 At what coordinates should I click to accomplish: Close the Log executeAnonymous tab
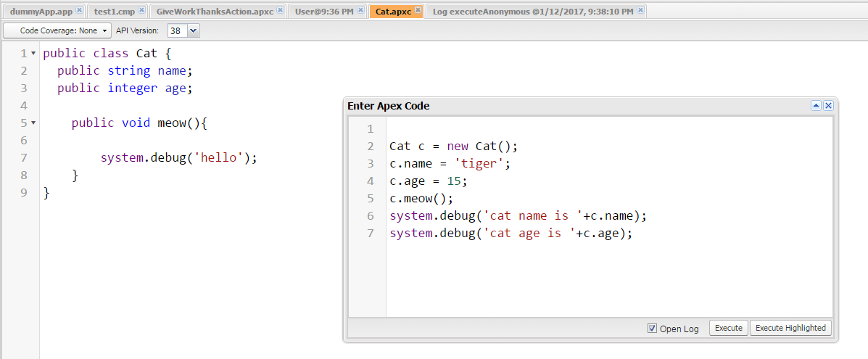click(640, 11)
